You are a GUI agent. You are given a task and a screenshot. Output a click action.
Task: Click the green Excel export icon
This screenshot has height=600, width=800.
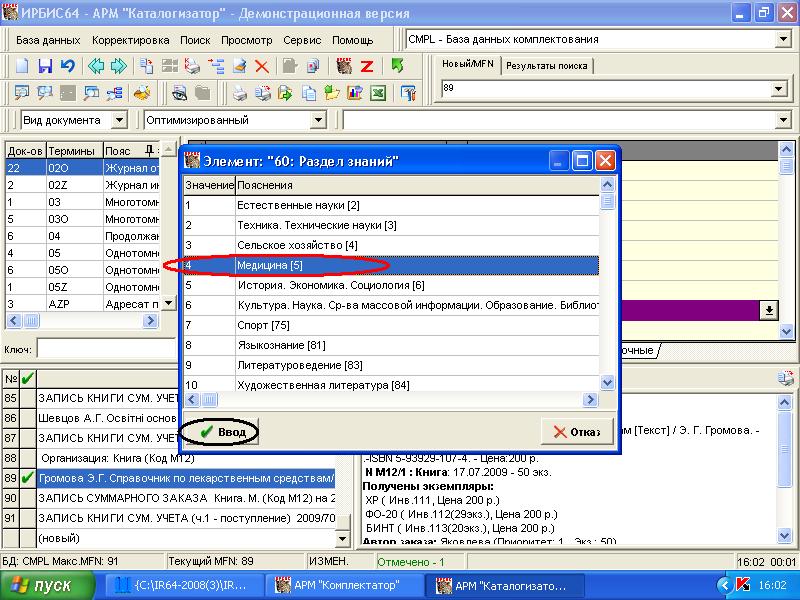[379, 93]
